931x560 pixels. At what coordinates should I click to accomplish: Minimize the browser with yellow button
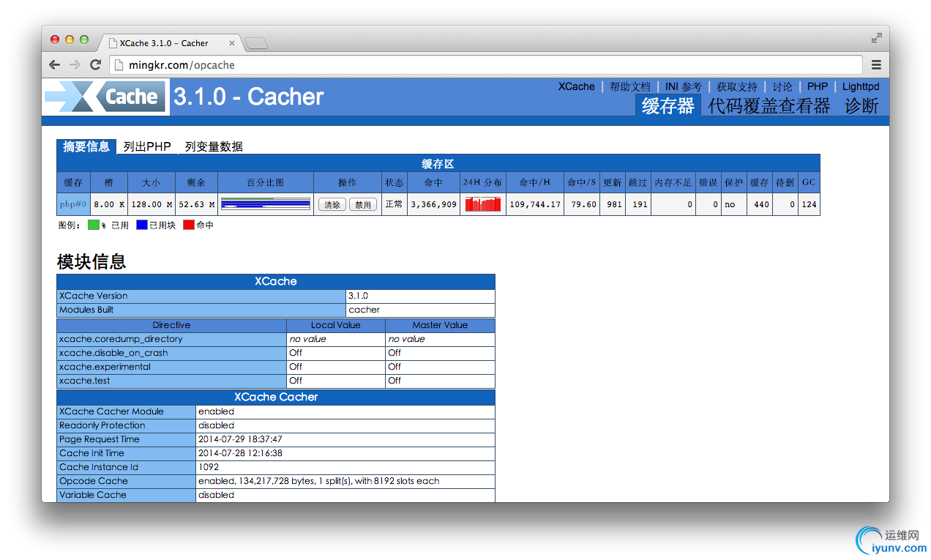click(70, 40)
